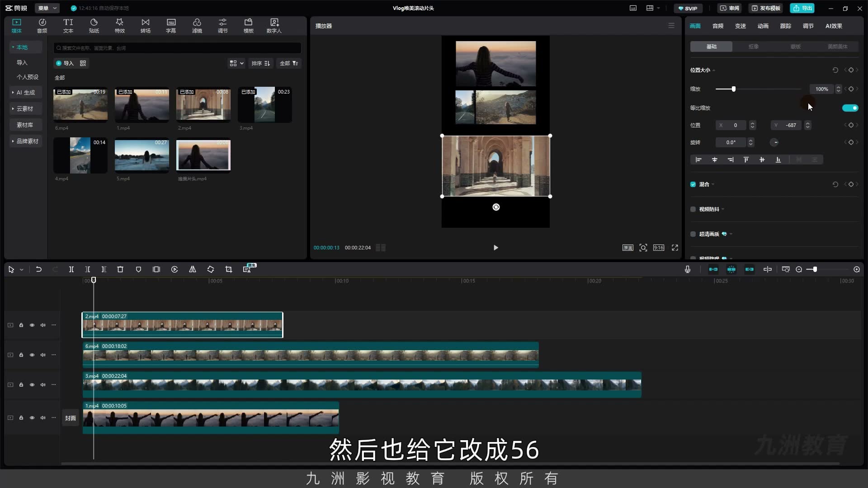The width and height of the screenshot is (868, 488).
Task: Switch to the 动画 animation tab
Action: tap(763, 26)
